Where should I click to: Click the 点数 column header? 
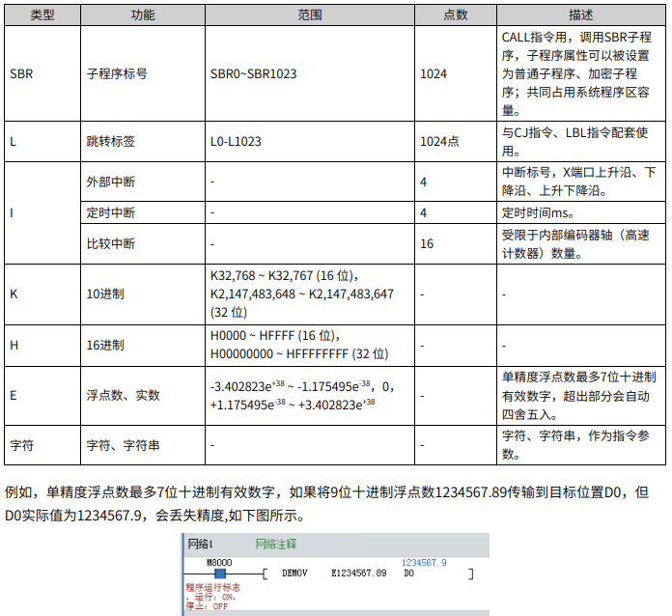[x=456, y=15]
